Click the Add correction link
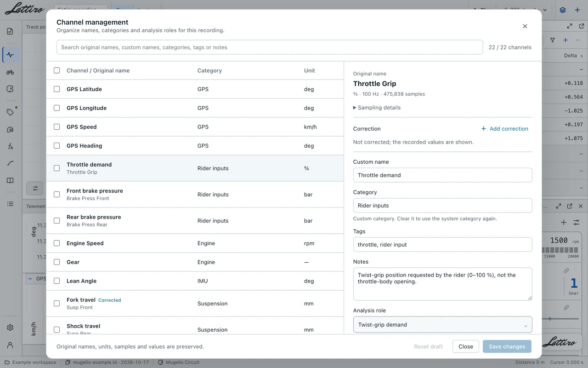 pyautogui.click(x=504, y=129)
